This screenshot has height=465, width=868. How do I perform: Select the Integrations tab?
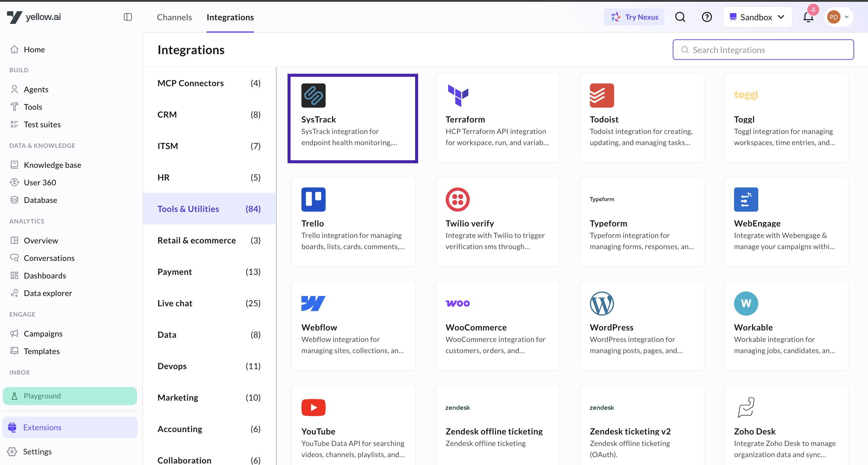(230, 17)
